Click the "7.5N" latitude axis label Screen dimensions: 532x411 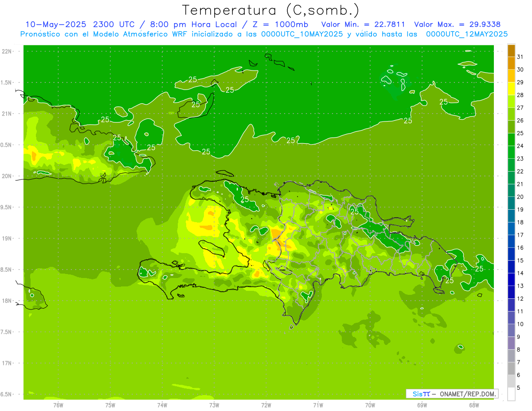[7, 332]
